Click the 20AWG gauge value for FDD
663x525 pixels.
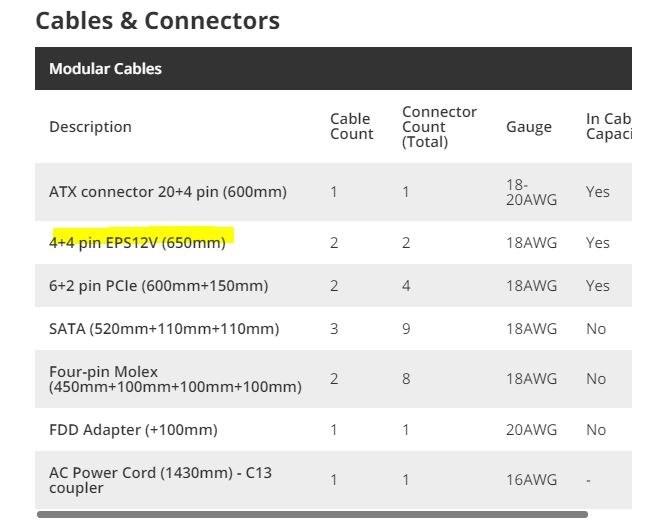531,430
